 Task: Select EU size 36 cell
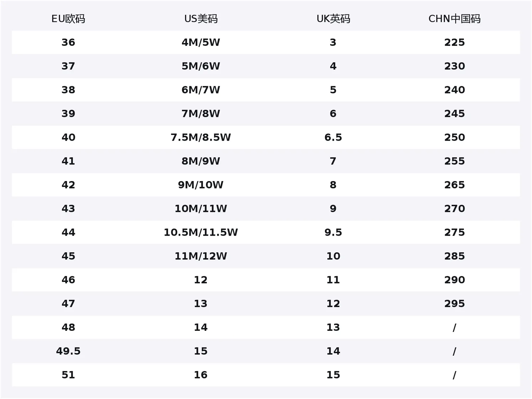tap(68, 43)
